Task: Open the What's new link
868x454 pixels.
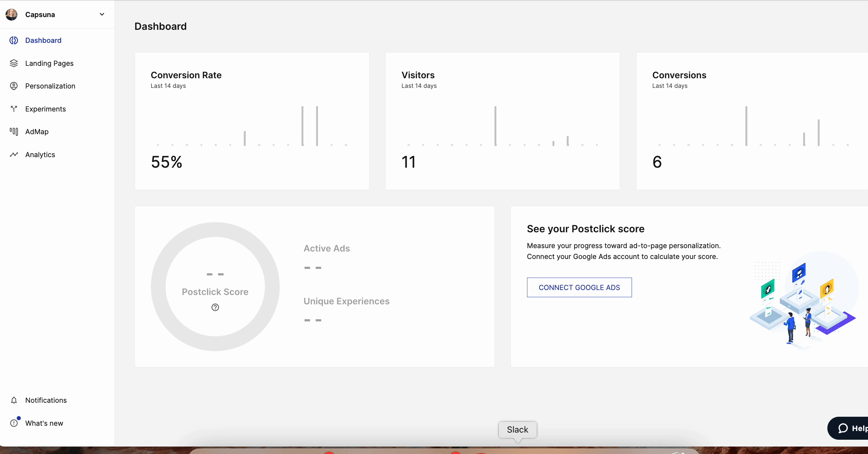Action: [x=44, y=423]
